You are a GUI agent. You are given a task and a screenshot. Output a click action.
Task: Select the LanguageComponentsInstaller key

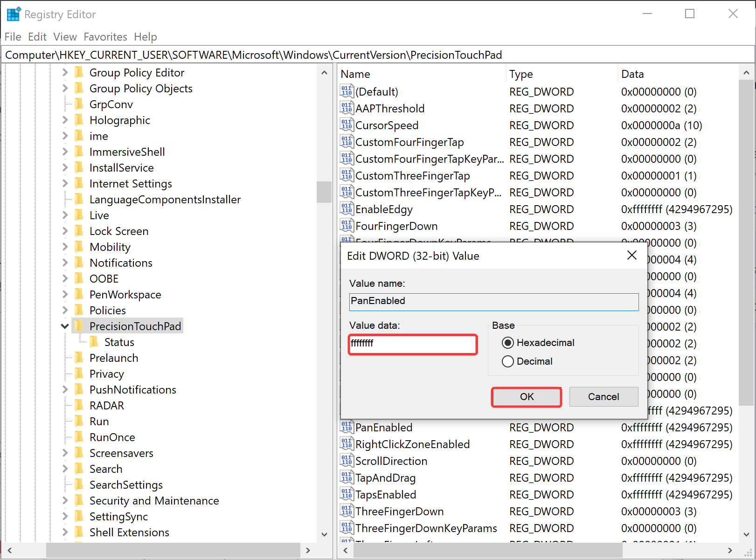pyautogui.click(x=165, y=199)
